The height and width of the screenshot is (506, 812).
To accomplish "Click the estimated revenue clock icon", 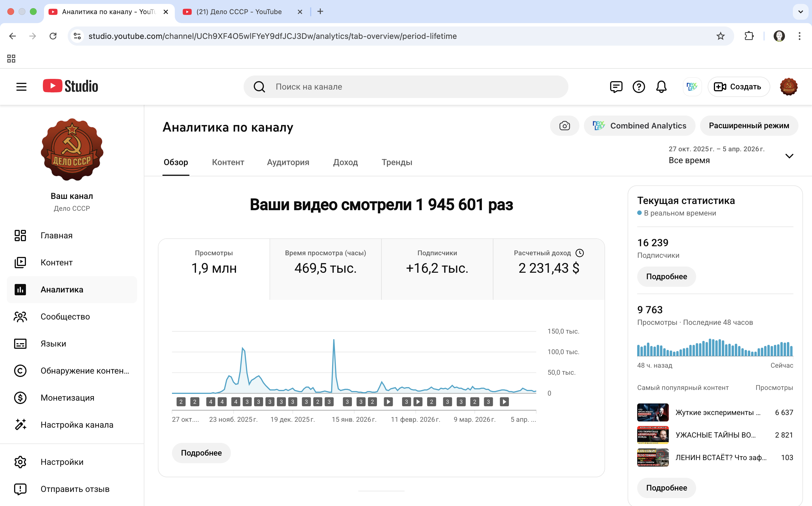I will pos(580,253).
